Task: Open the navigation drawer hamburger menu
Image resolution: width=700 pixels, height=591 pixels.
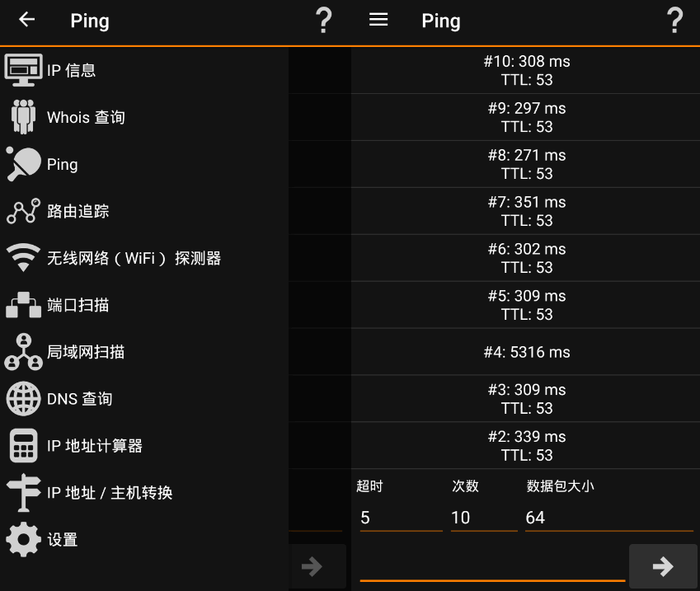Action: (x=378, y=20)
